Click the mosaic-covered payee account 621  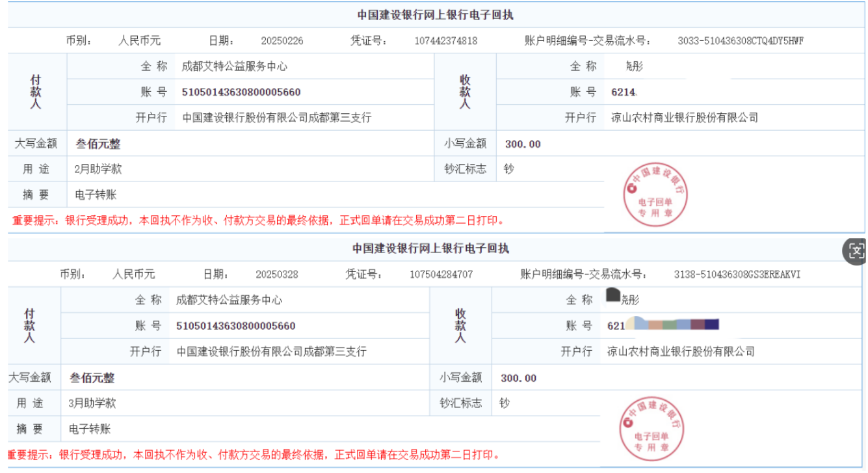coord(663,325)
